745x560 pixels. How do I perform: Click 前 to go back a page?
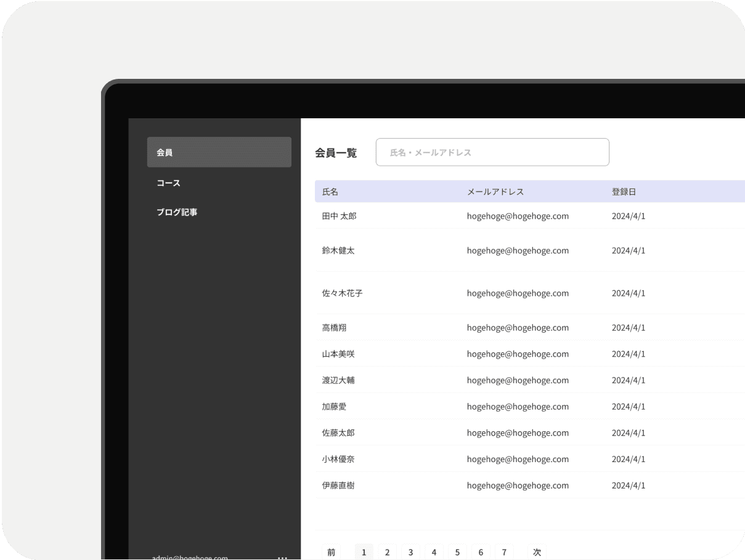coord(331,551)
